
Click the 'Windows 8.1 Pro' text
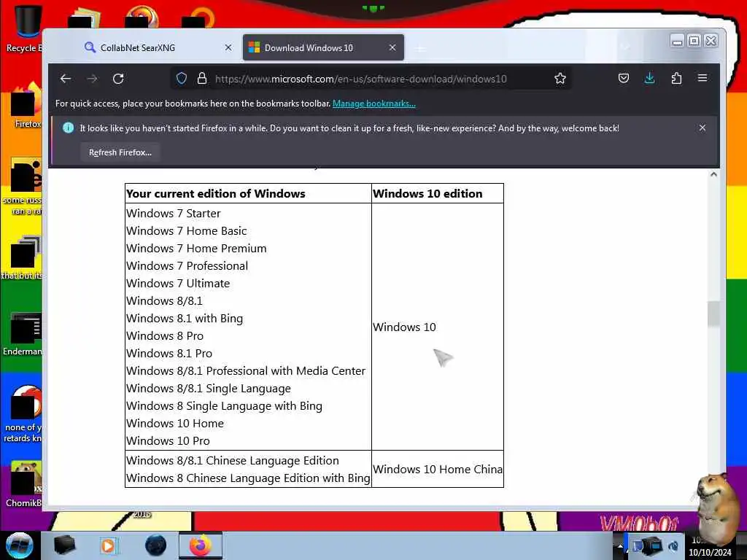pos(169,354)
